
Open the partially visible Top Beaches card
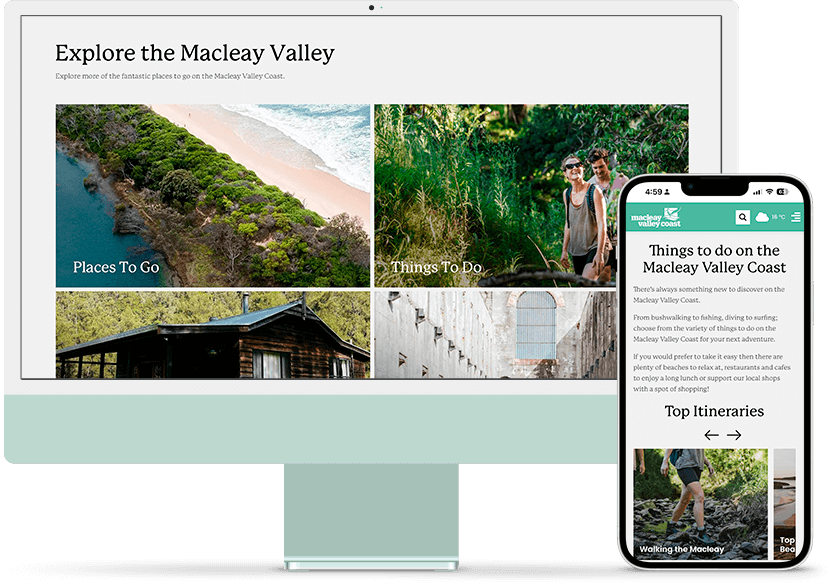(x=786, y=503)
